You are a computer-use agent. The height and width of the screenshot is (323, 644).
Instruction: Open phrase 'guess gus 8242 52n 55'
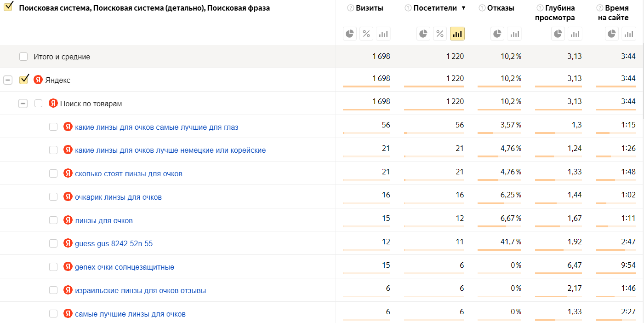[x=114, y=244]
